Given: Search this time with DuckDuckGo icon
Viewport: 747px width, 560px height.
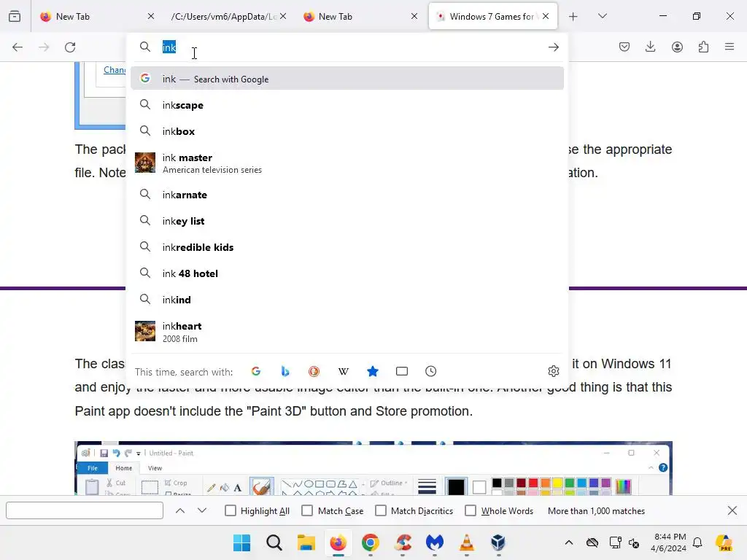Looking at the screenshot, I should coord(314,371).
